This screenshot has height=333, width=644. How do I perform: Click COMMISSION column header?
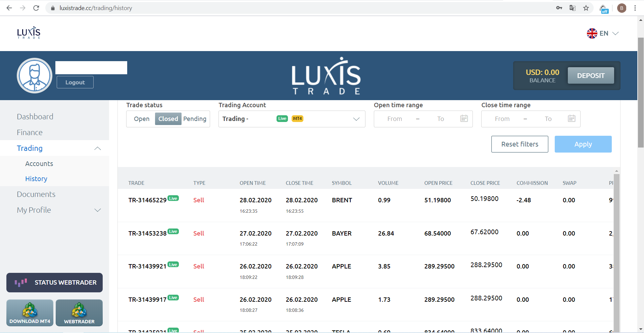click(x=532, y=183)
